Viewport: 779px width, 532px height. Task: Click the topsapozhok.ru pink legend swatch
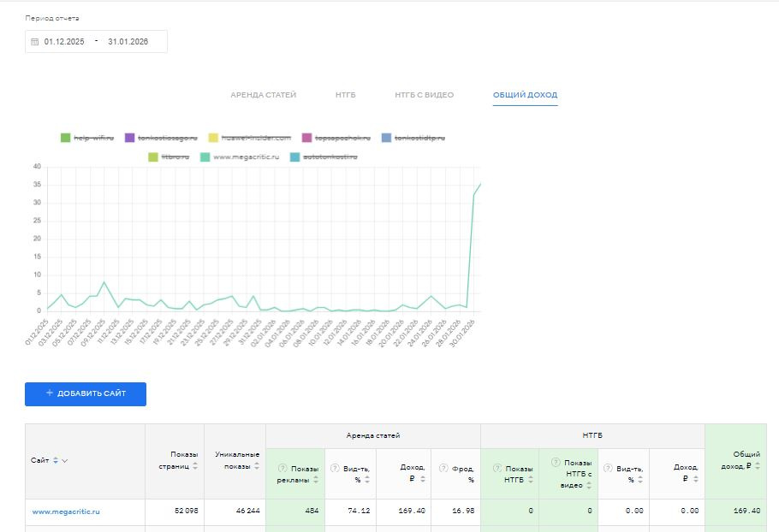[306, 138]
